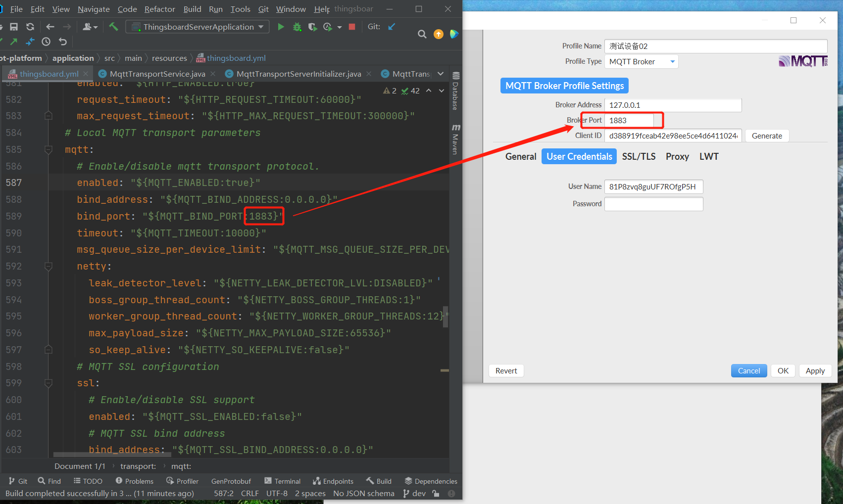The width and height of the screenshot is (843, 504).
Task: Click the OK button in profile dialog
Action: [783, 370]
